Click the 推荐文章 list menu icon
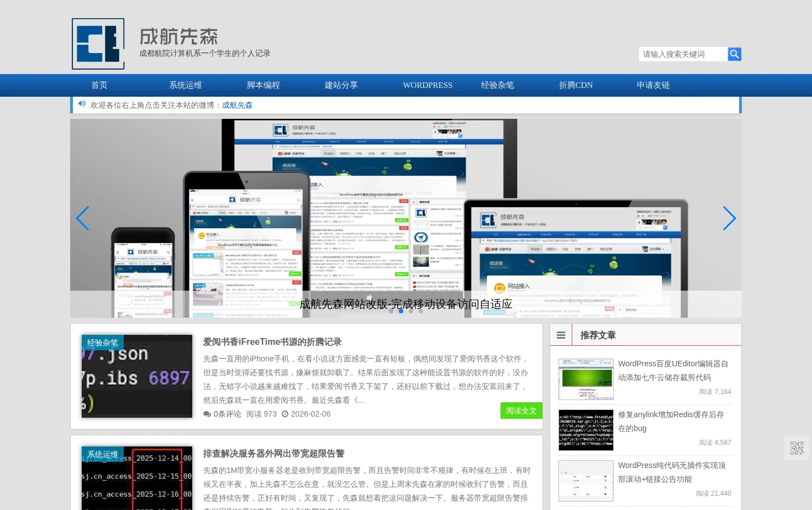The image size is (812, 510). point(561,335)
